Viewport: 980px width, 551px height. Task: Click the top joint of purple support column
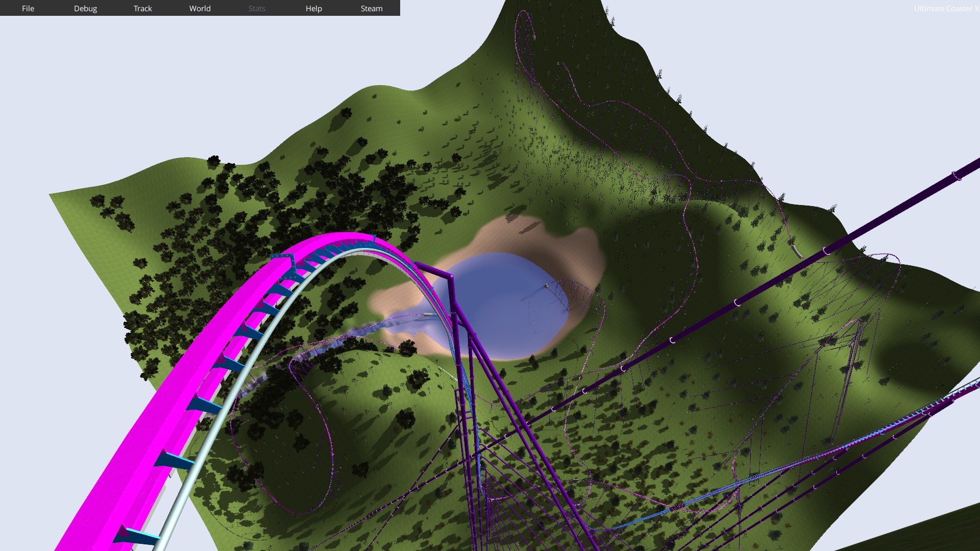pos(451,277)
